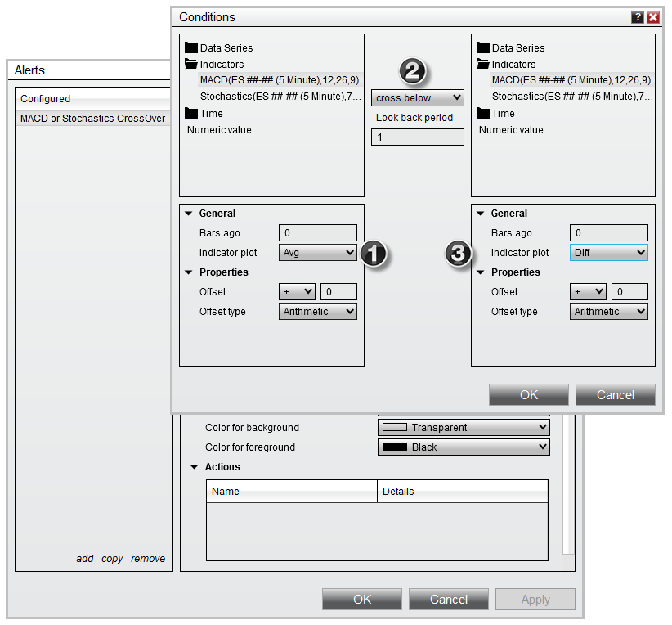Click the 'add' link in Alerts
This screenshot has height=625, width=672.
tap(85, 559)
